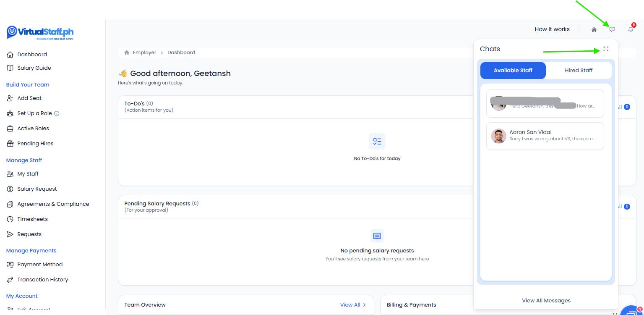Image resolution: width=644 pixels, height=315 pixels.
Task: Switch to the Hired Staff tab
Action: click(579, 71)
